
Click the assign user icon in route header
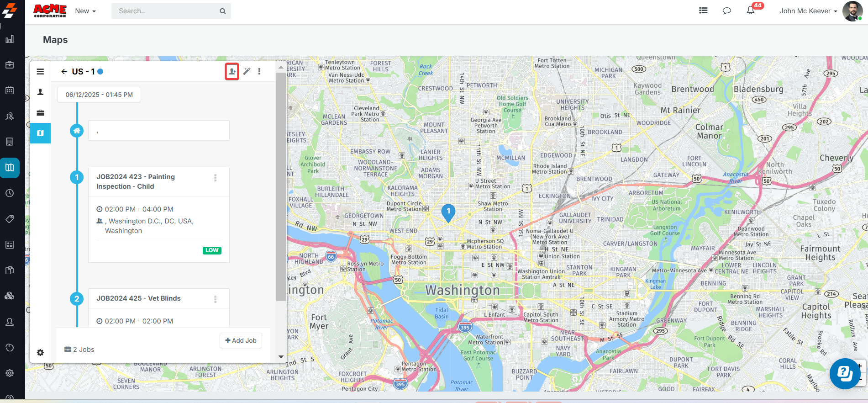click(x=232, y=72)
